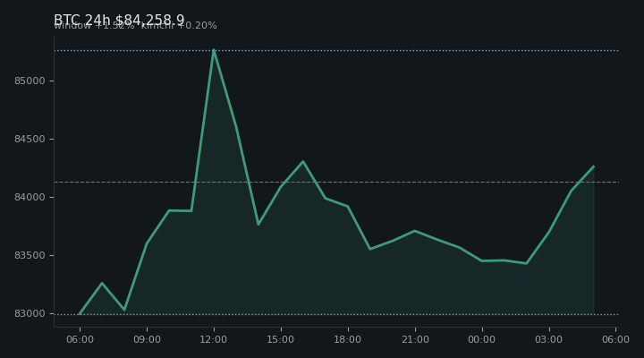This screenshot has width=644, height=358.
Task: Click the "85000" price axis label
Action: coord(30,81)
